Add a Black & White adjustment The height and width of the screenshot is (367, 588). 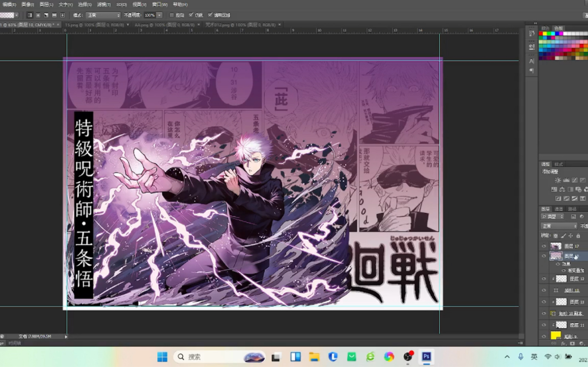click(570, 189)
